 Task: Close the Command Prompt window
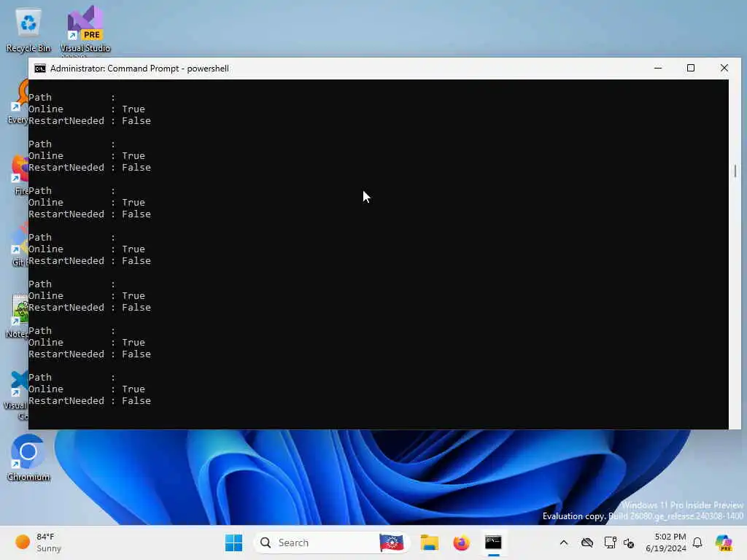pos(724,68)
